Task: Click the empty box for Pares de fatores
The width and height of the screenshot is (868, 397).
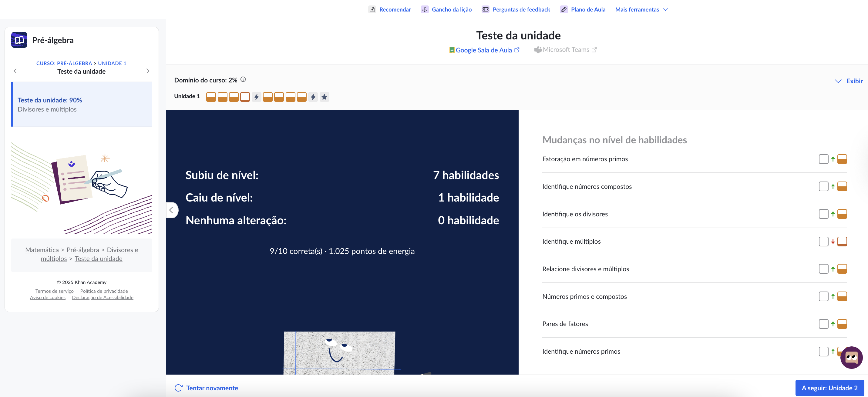Action: point(823,324)
